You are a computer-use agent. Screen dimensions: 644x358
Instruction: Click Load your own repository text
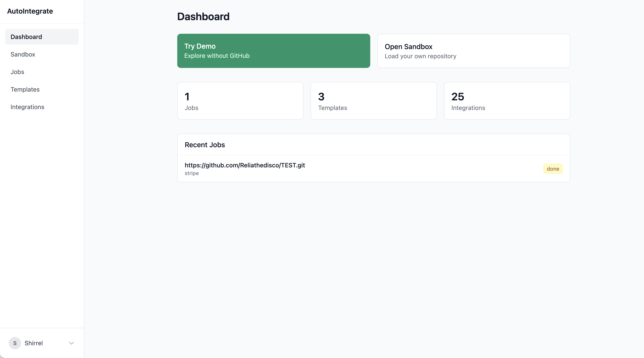(420, 56)
